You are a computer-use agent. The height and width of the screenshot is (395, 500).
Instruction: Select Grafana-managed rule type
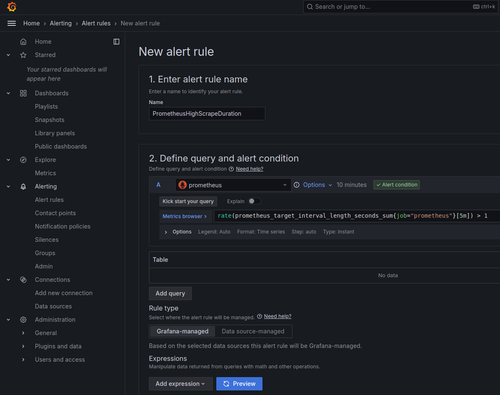click(x=182, y=331)
